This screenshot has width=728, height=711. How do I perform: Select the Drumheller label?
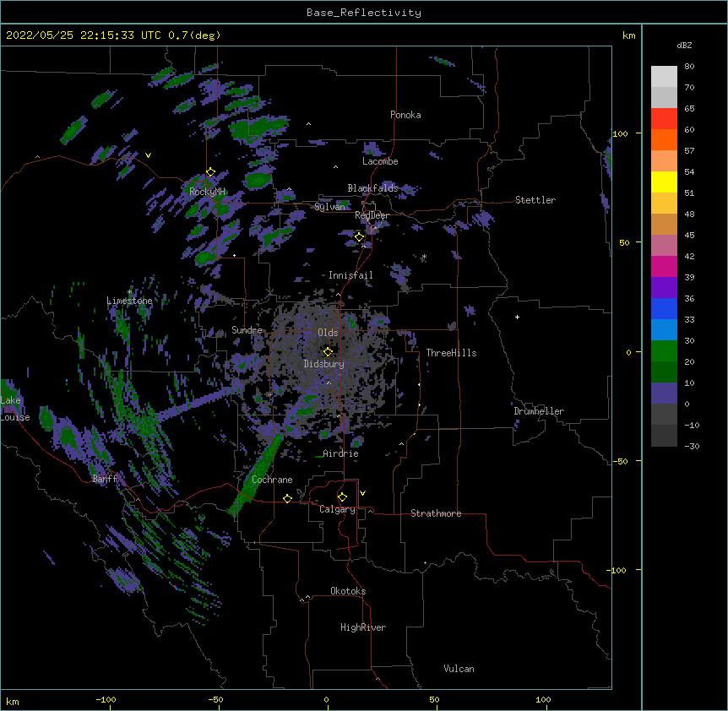point(539,411)
